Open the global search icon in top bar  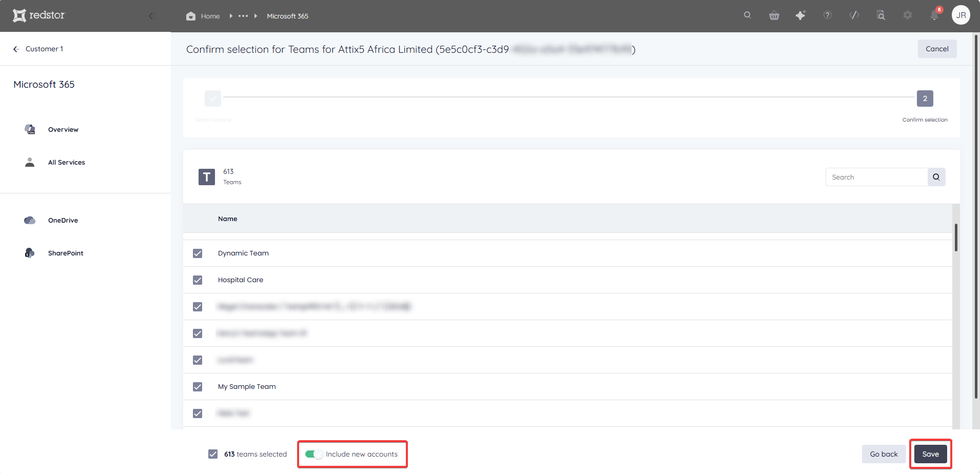[x=747, y=15]
